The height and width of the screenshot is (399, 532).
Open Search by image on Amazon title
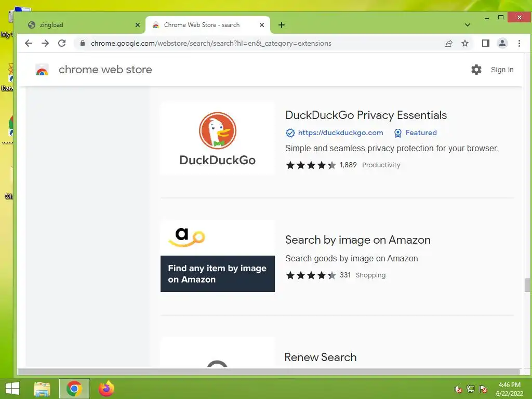click(x=357, y=240)
